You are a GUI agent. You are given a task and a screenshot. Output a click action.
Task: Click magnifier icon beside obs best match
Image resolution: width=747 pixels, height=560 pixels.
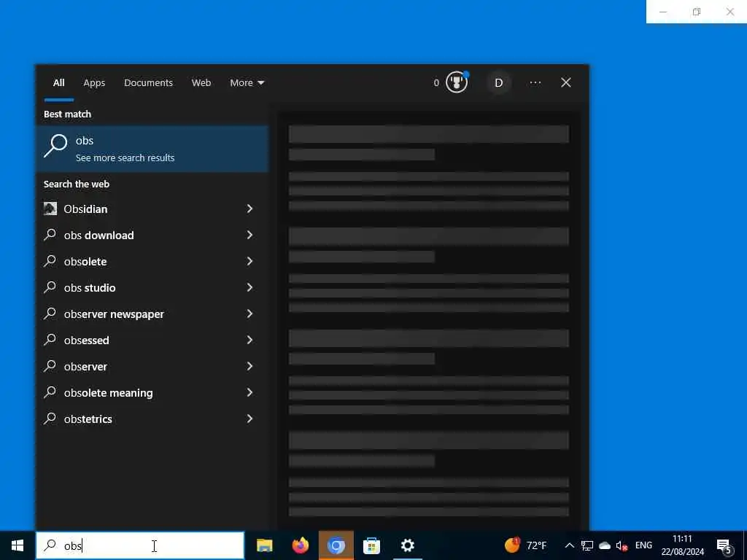(55, 145)
